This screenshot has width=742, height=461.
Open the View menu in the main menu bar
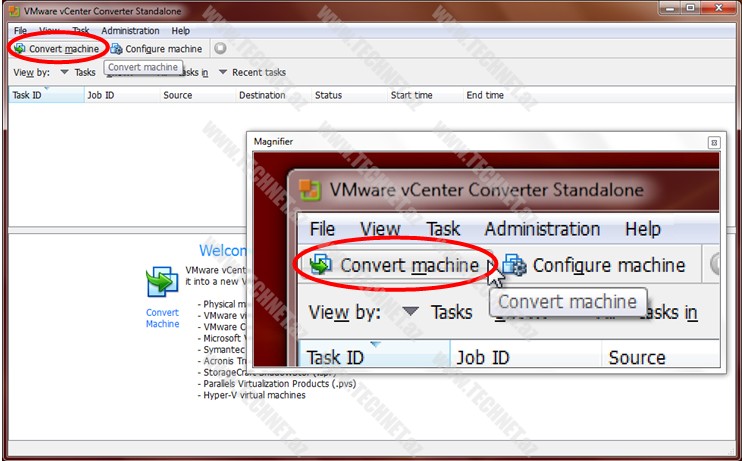(50, 31)
